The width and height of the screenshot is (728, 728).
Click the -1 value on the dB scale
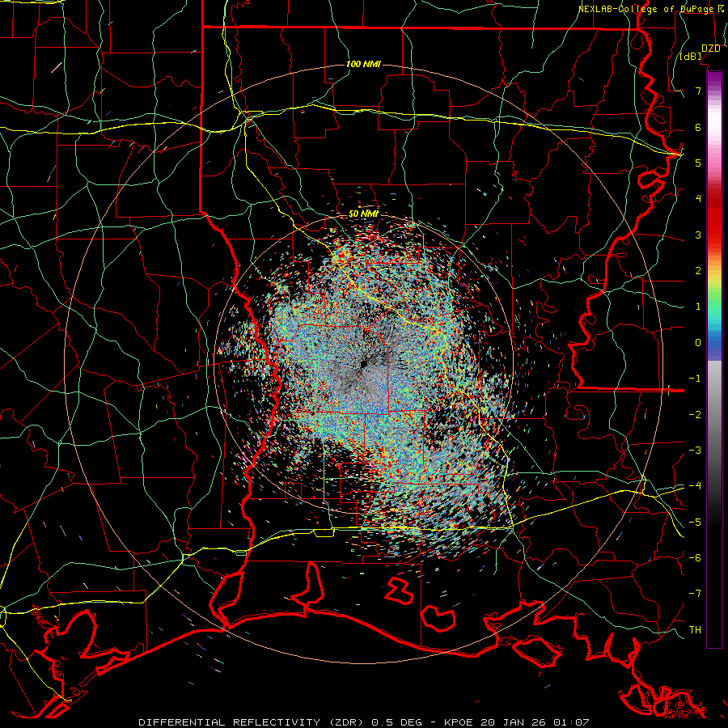coord(695,379)
